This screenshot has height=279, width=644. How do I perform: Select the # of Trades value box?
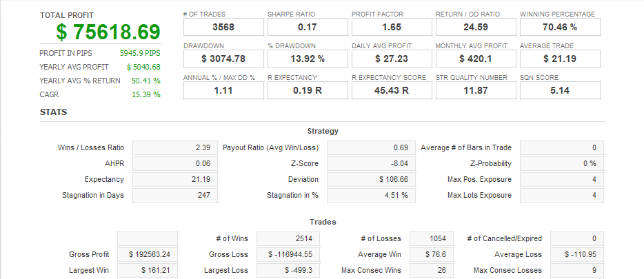click(x=223, y=27)
